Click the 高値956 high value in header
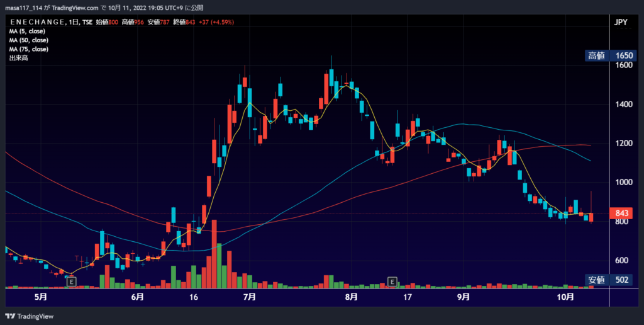This screenshot has height=325, width=644. [132, 22]
